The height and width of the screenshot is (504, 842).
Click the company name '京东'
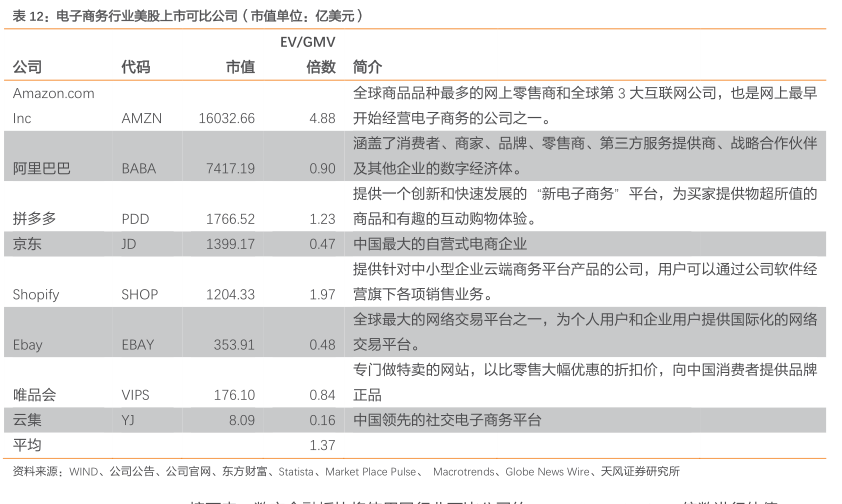tap(27, 244)
